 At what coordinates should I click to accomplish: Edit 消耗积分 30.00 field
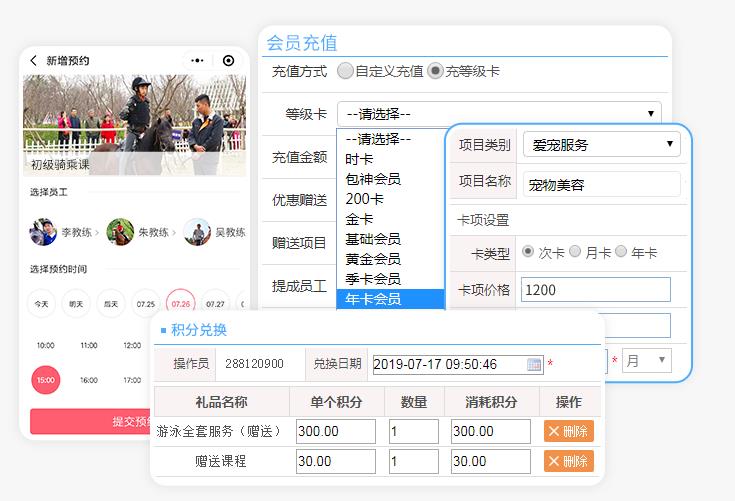pos(491,461)
